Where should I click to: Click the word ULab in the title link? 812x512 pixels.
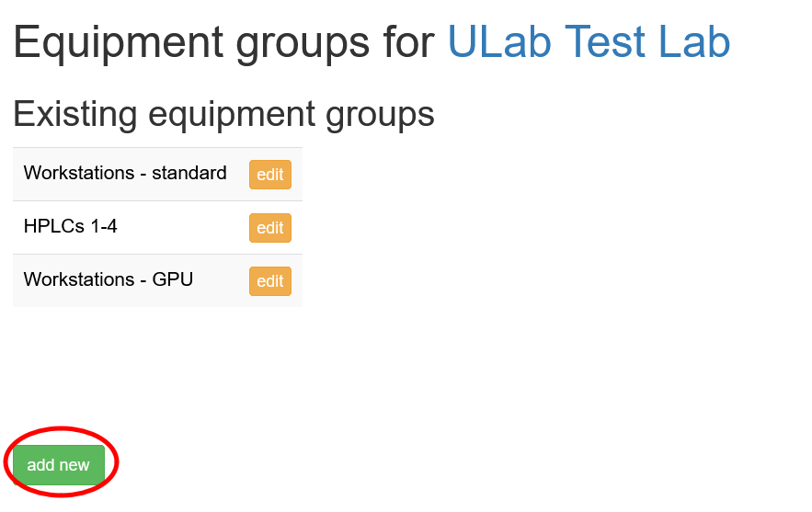[500, 42]
